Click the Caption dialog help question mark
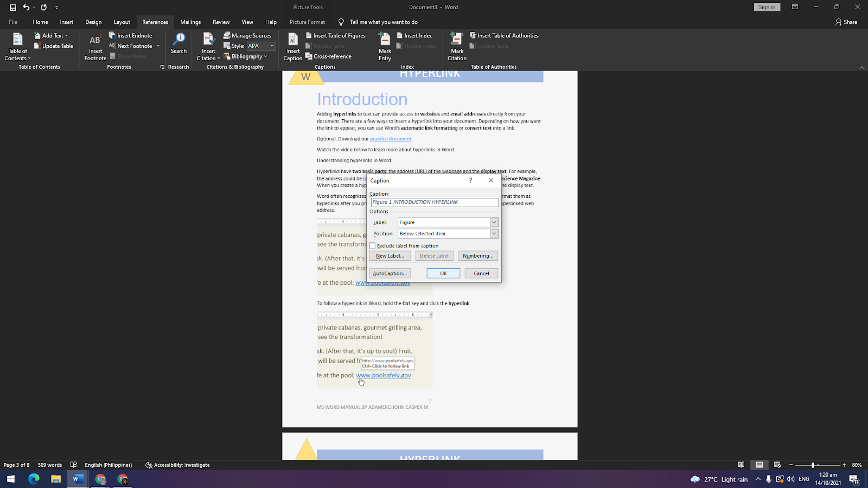Viewport: 868px width, 488px height. (470, 181)
